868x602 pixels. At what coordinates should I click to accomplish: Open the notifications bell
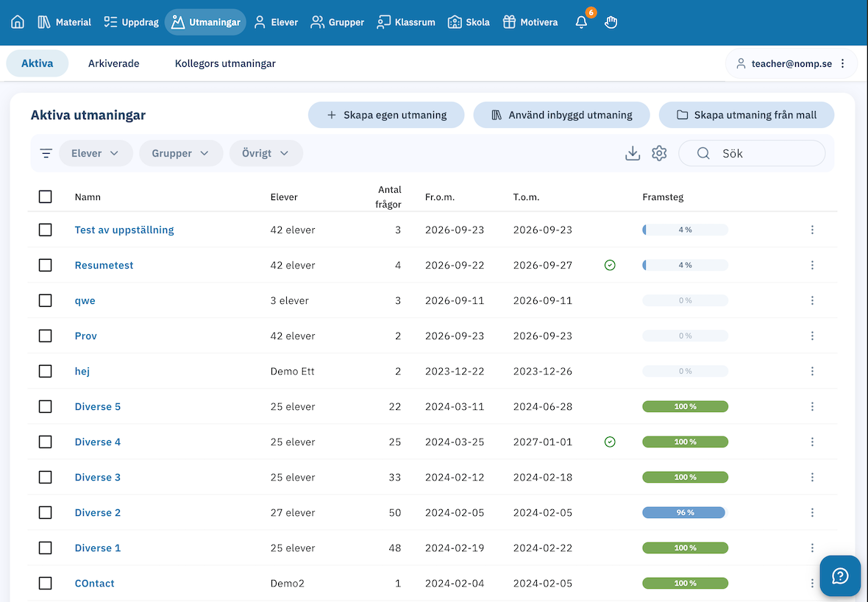tap(581, 22)
